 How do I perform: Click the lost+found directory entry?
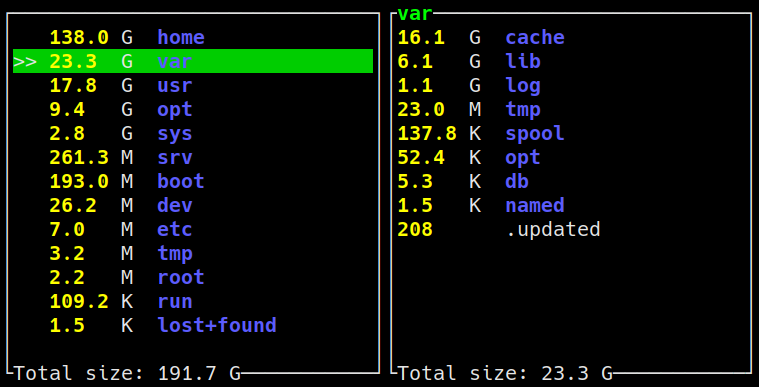pyautogui.click(x=193, y=325)
